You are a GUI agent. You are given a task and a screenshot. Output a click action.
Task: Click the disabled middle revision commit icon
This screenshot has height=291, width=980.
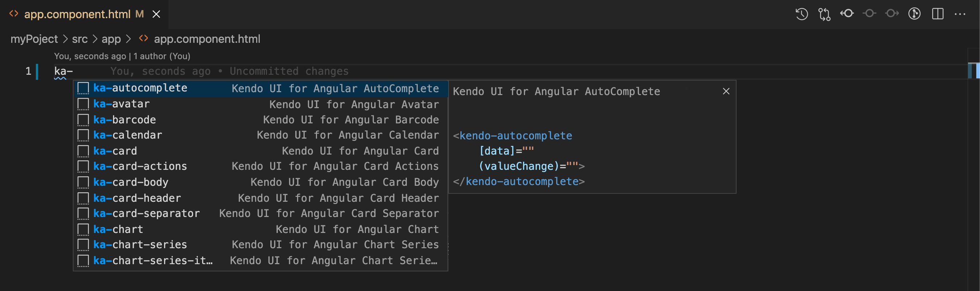(x=869, y=14)
